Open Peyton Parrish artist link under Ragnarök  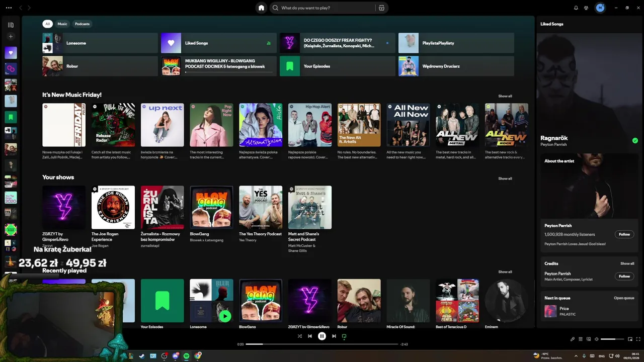click(553, 145)
